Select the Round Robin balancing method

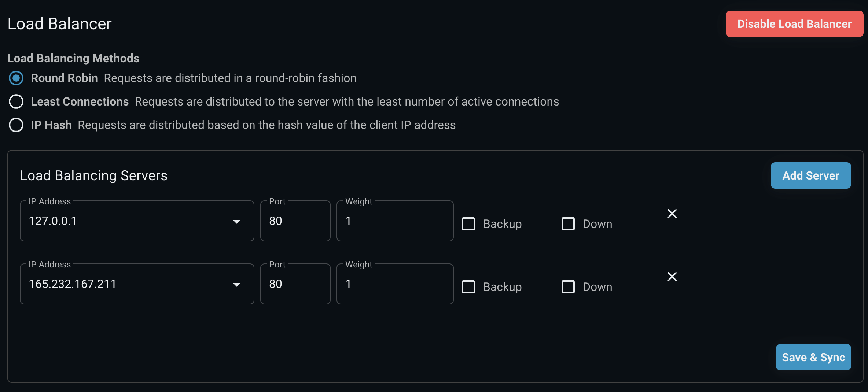tap(16, 78)
